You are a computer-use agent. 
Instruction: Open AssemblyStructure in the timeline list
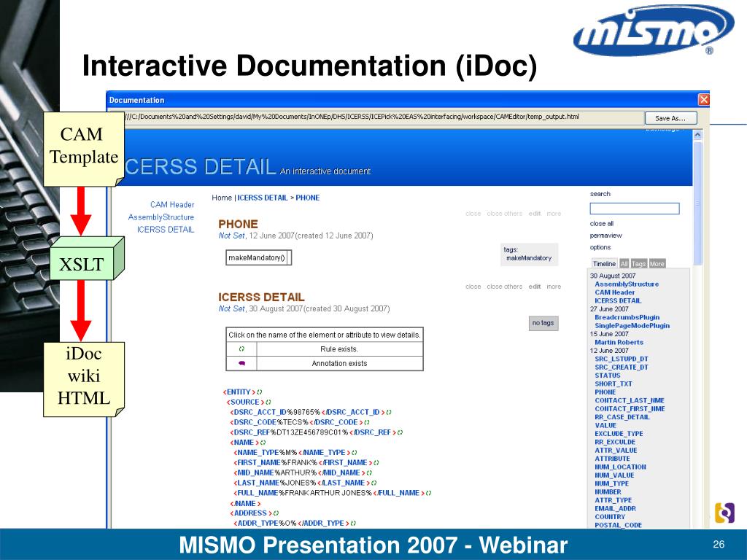(x=627, y=284)
